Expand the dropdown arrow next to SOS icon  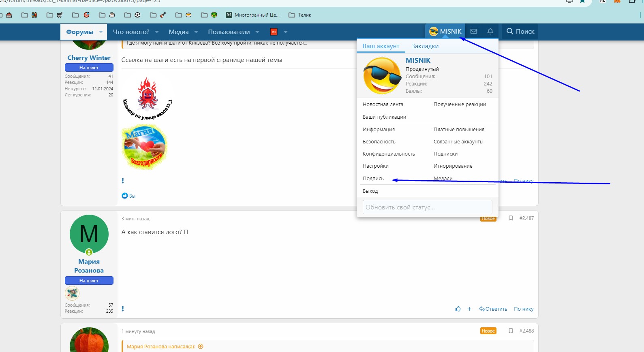tap(286, 32)
